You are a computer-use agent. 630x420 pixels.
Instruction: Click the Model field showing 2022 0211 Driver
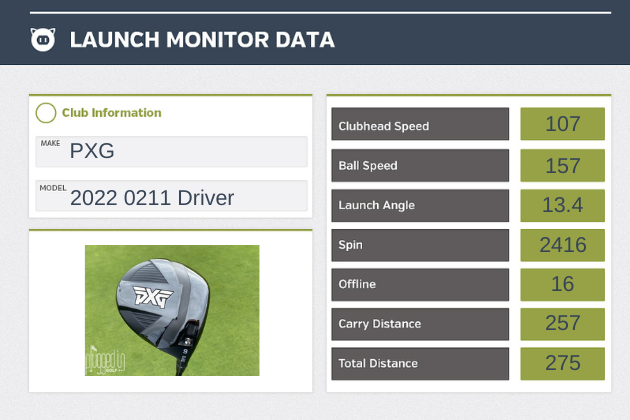point(171,196)
